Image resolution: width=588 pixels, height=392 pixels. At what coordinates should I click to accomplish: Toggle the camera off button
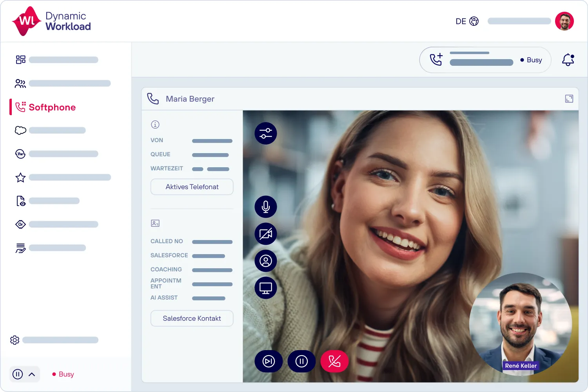(x=266, y=234)
